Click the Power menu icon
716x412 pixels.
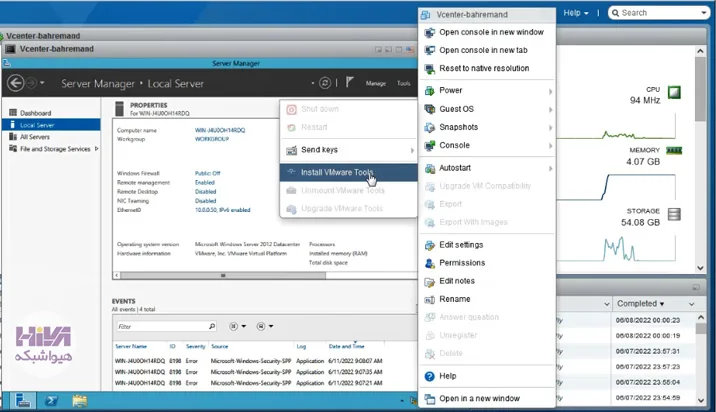[x=429, y=90]
